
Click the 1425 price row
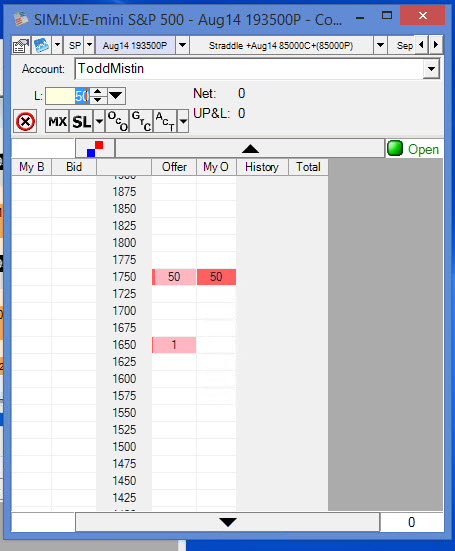124,498
